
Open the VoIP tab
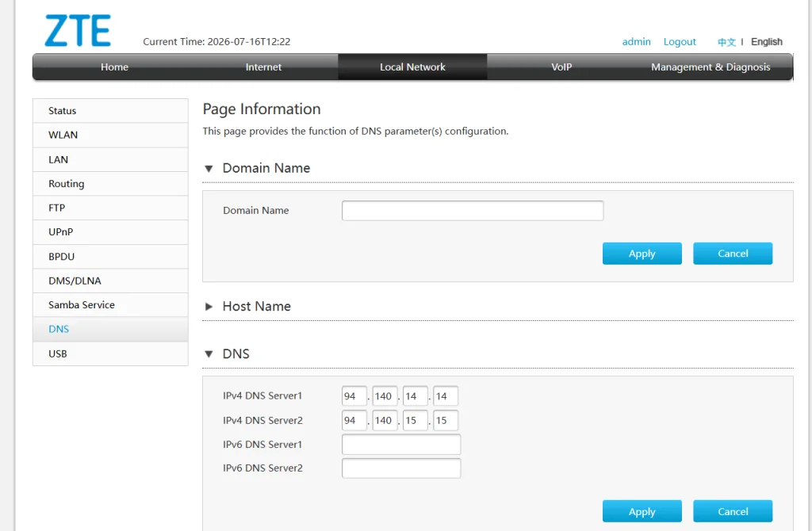click(561, 67)
